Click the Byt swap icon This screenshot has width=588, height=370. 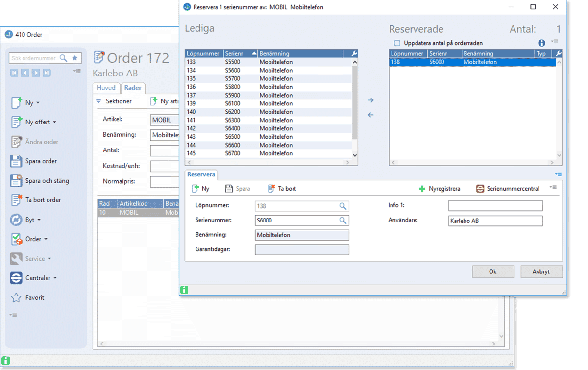16,220
